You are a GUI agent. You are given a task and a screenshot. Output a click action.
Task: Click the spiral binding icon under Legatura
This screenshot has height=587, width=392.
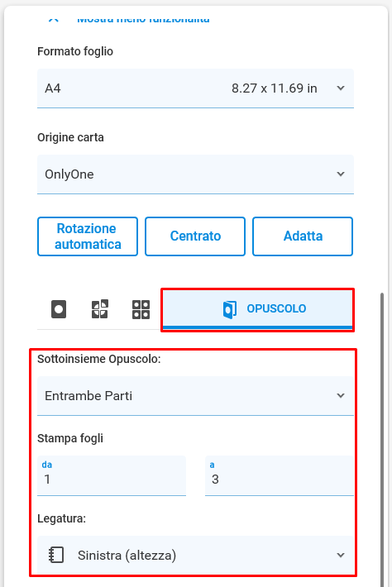[56, 555]
